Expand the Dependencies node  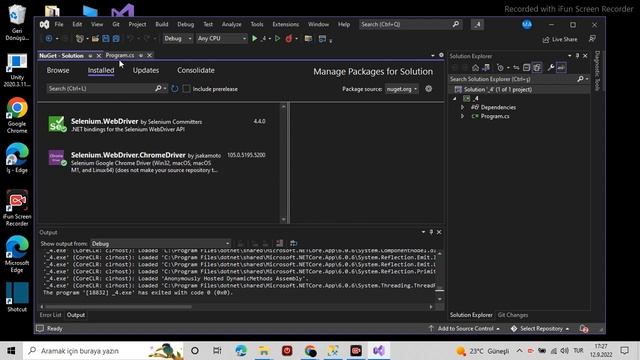pos(462,107)
